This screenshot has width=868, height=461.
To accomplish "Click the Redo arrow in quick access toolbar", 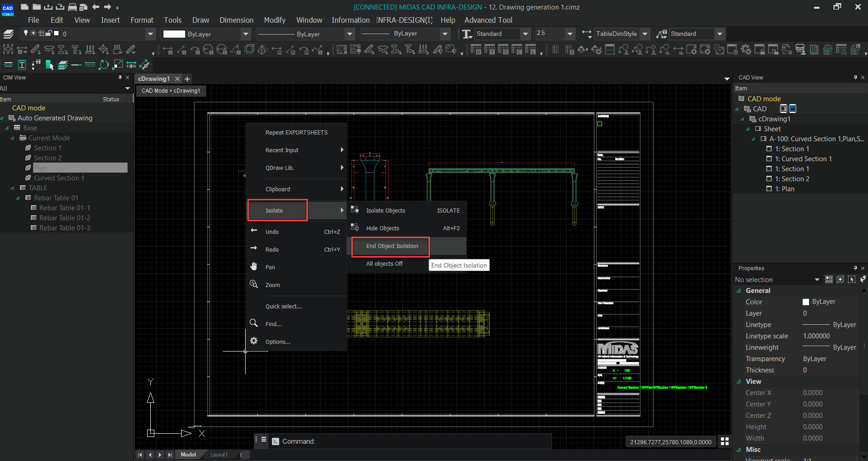I will 108,7.
